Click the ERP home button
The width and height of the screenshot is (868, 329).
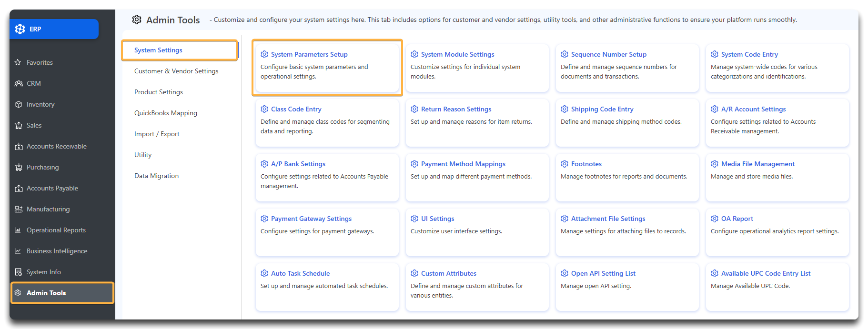[54, 29]
